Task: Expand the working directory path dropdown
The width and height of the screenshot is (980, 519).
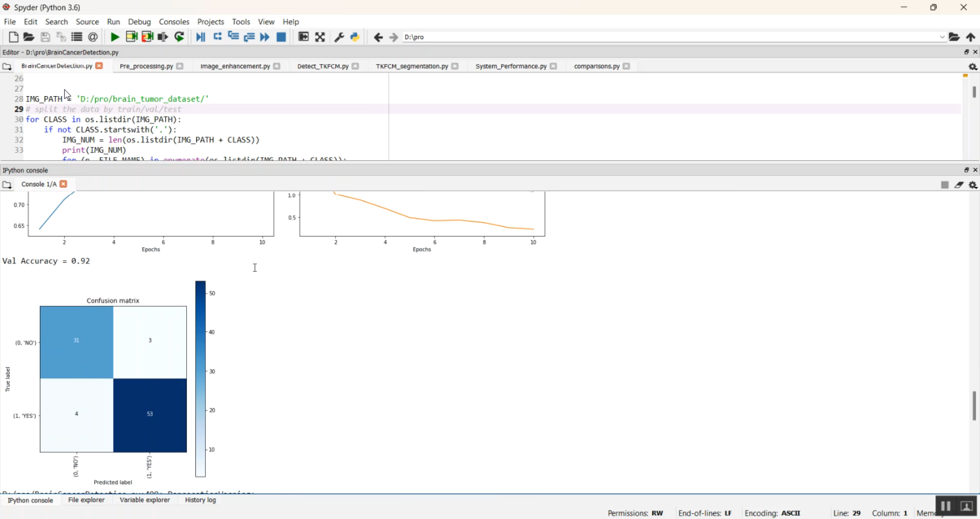Action: 942,37
